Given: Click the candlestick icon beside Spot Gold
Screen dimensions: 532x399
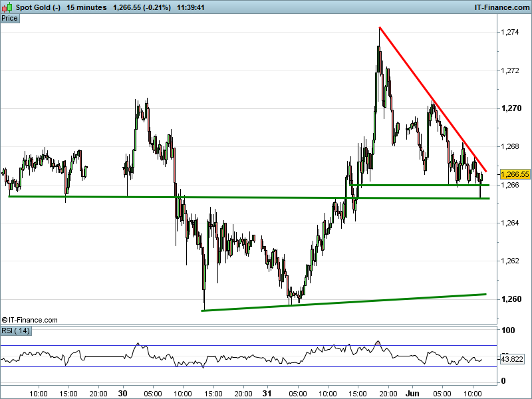Looking at the screenshot, I should pyautogui.click(x=7, y=7).
